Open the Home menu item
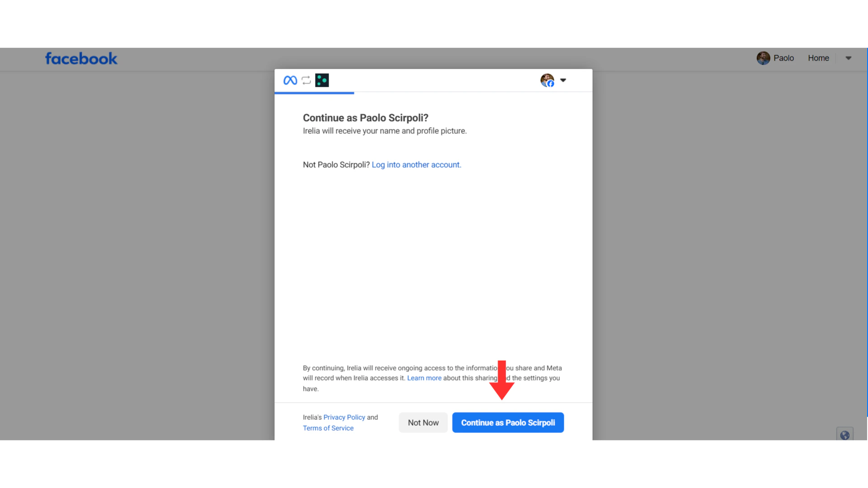 coord(818,58)
